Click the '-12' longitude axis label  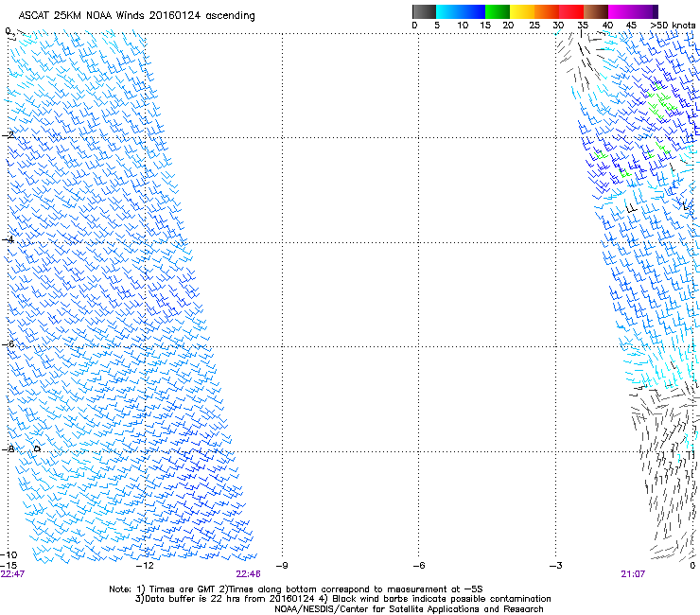(145, 566)
